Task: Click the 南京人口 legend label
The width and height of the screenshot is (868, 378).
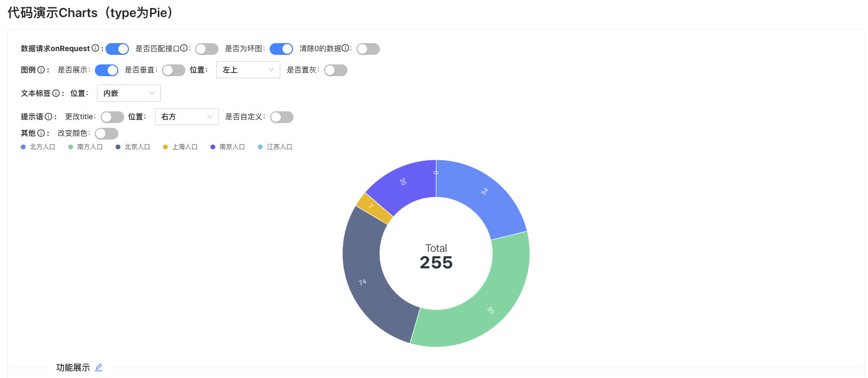Action: [x=232, y=147]
